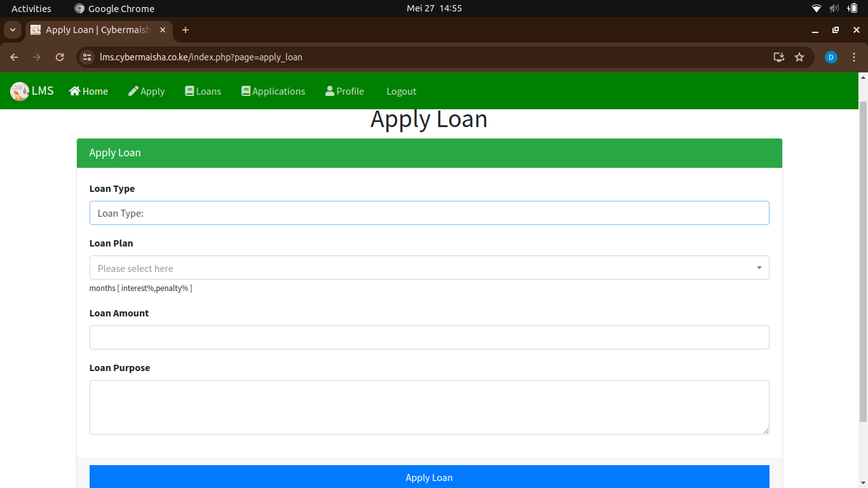868x488 pixels.
Task: Open the install app icon in address bar
Action: click(779, 57)
